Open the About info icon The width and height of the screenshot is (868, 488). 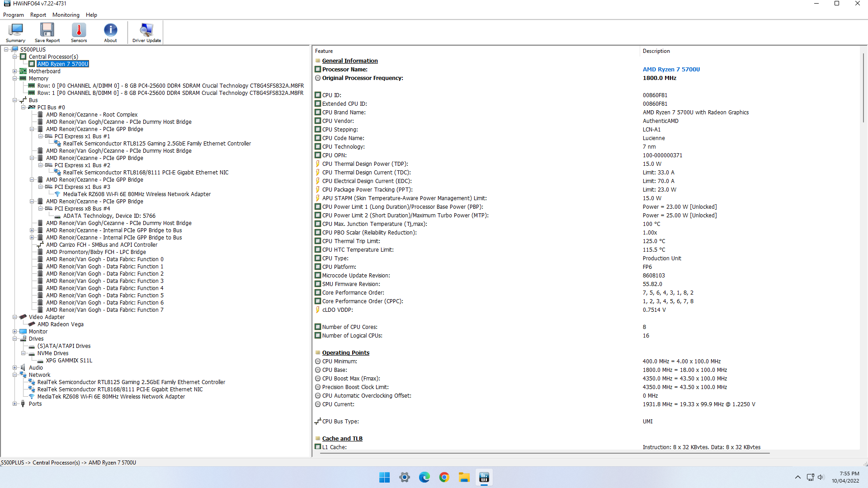(110, 33)
